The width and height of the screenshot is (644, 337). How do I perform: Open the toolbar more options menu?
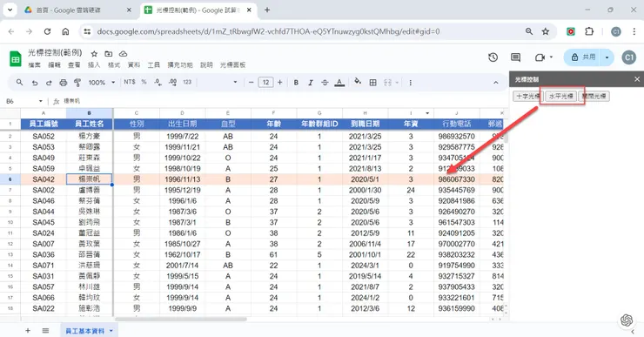coord(410,83)
